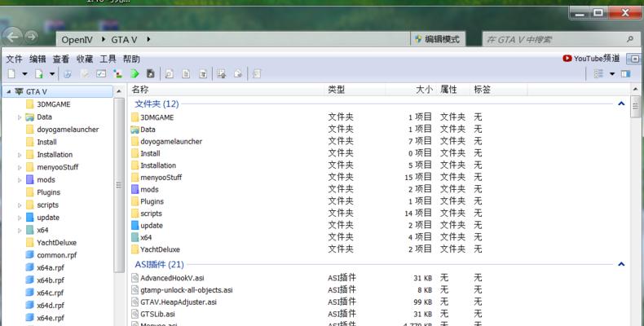644x326 pixels.
Task: Click the plain document page toolbar icon
Action: pos(186,74)
